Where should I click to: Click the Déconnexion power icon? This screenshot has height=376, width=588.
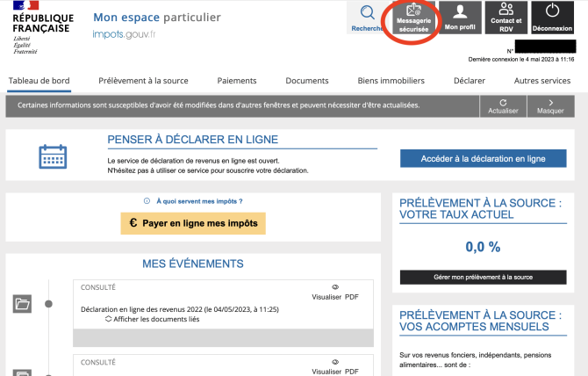point(552,12)
